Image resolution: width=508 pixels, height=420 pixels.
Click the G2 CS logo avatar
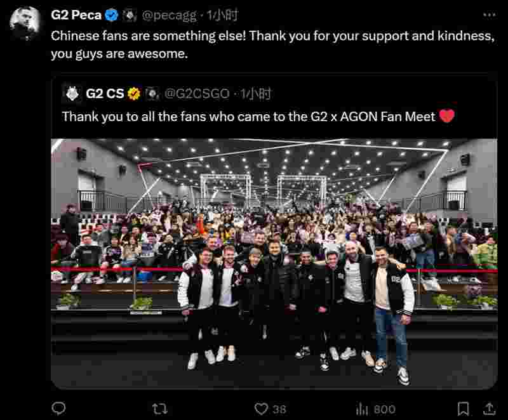pos(72,93)
